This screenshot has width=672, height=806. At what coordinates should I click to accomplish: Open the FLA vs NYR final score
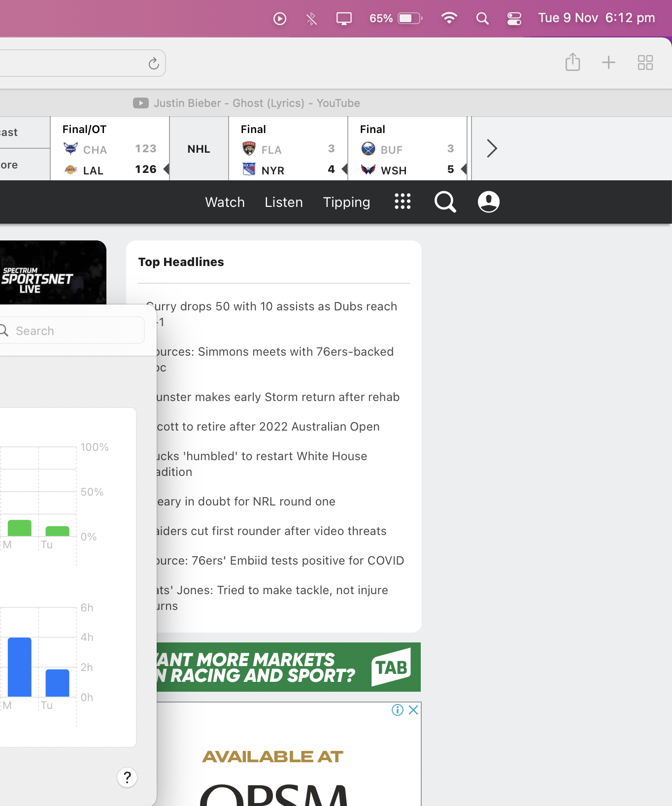tap(288, 149)
